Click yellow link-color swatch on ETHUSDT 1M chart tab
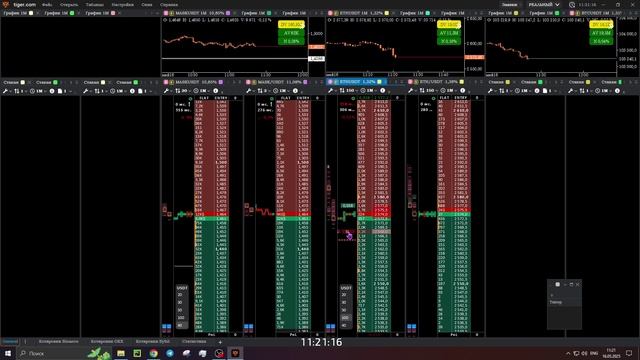This screenshot has width=640, height=360. tap(387, 13)
